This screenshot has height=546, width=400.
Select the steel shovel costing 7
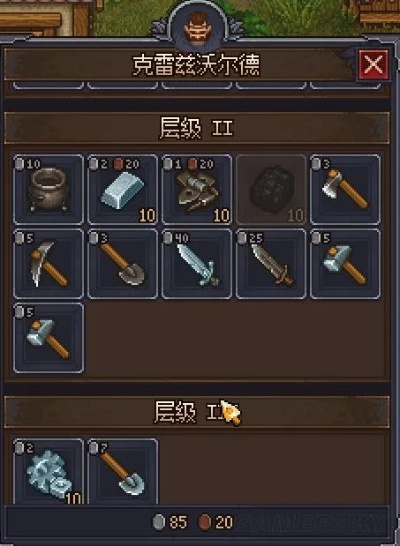point(123,471)
